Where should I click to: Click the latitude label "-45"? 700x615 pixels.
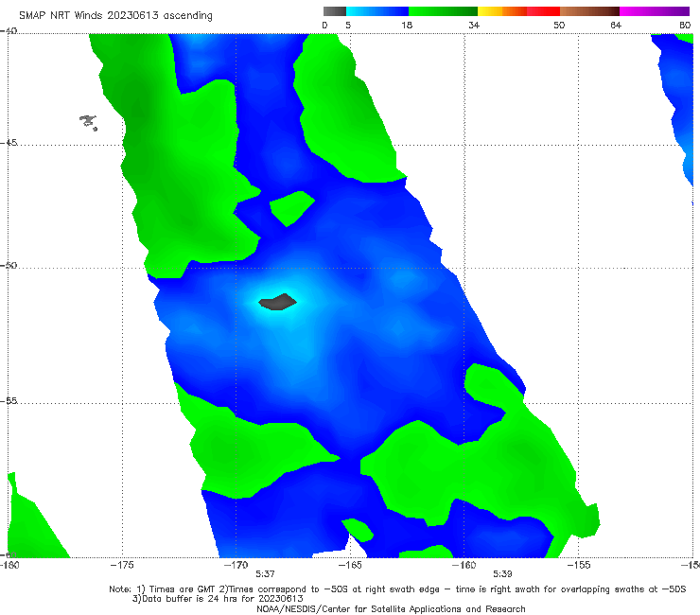(x=9, y=143)
